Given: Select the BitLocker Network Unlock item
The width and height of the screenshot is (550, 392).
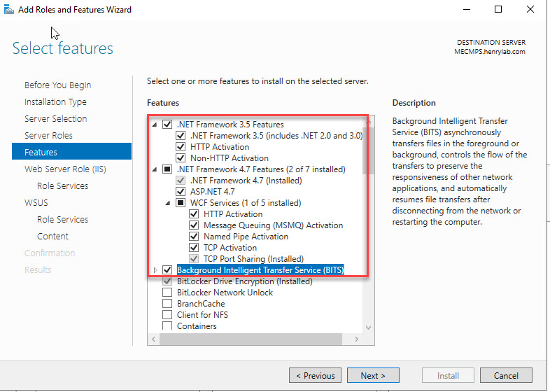Looking at the screenshot, I should (225, 293).
